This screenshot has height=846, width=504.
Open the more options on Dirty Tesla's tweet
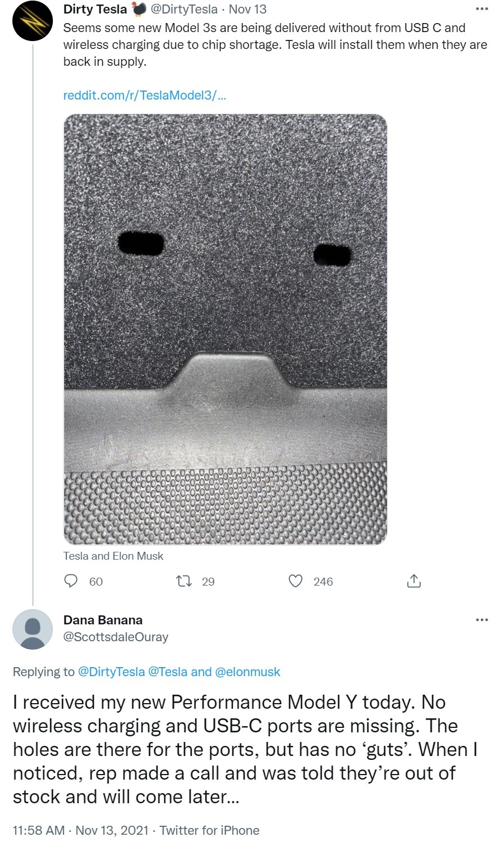click(x=481, y=9)
